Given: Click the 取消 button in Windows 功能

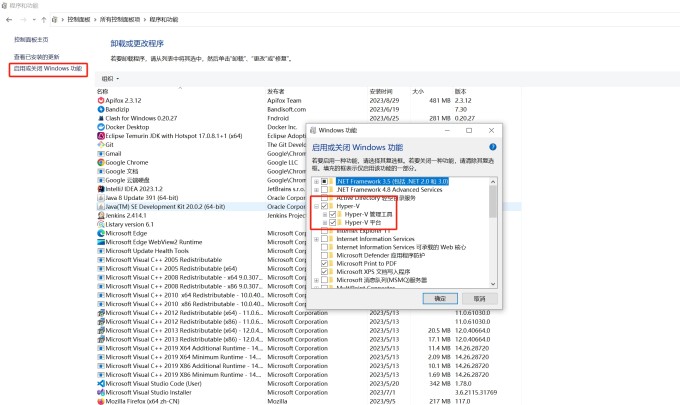Looking at the screenshot, I should 479,299.
